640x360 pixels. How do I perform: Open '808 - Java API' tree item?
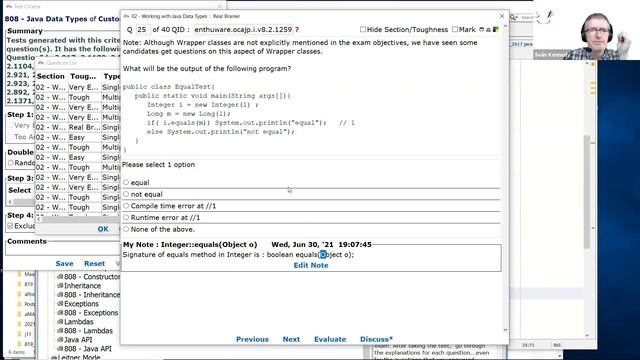coord(88,349)
